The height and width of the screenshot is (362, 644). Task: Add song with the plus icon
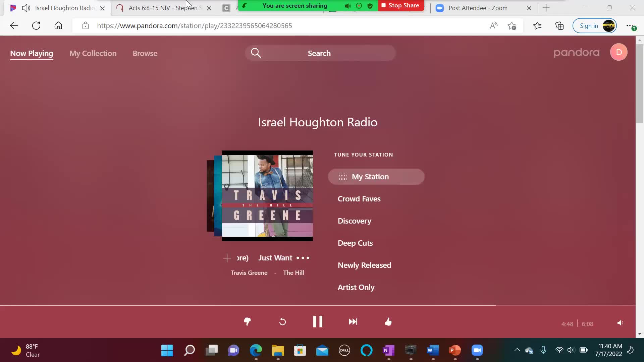click(x=227, y=258)
